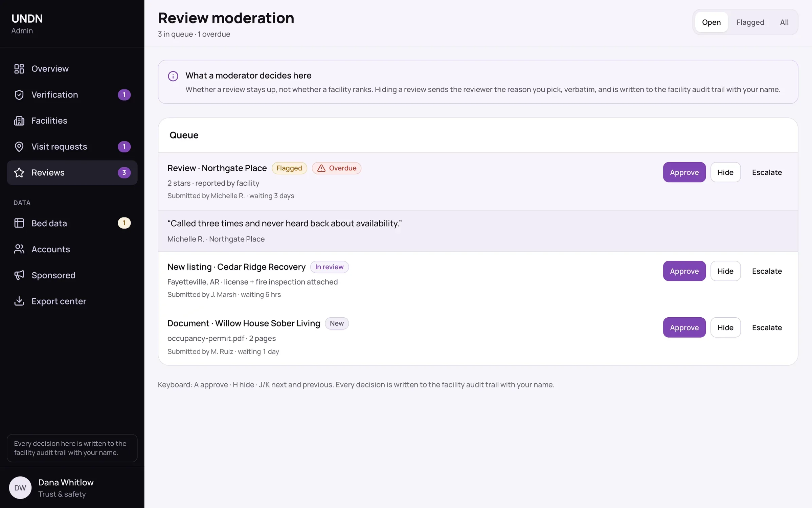The image size is (812, 508).
Task: Hide the Northgate Place review
Action: [x=725, y=172]
